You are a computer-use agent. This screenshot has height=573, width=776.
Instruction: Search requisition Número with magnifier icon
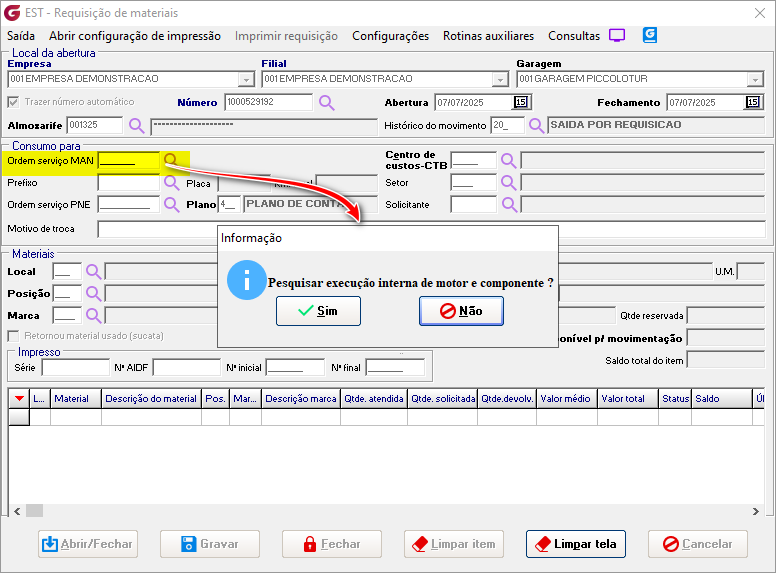[x=326, y=102]
